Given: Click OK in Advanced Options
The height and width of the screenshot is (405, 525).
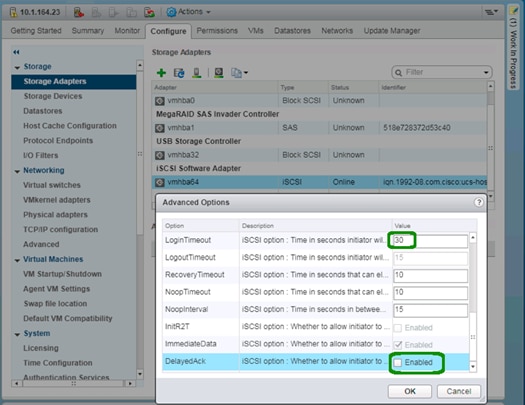Looking at the screenshot, I should (410, 391).
